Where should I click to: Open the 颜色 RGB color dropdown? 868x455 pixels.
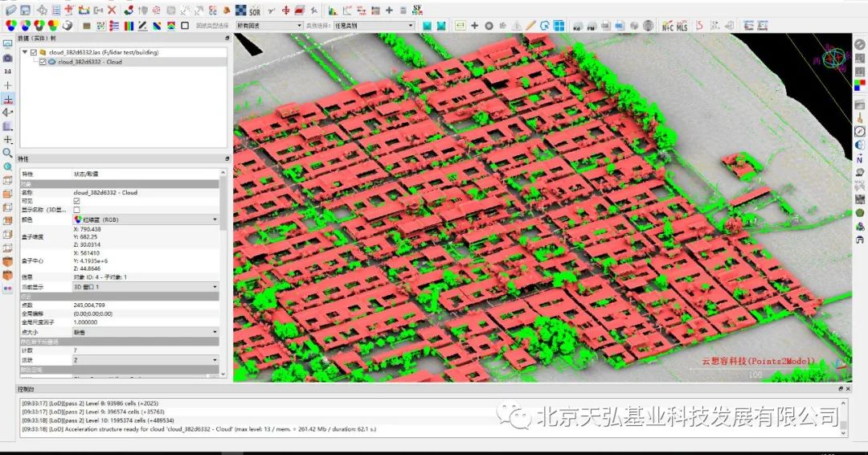click(145, 219)
